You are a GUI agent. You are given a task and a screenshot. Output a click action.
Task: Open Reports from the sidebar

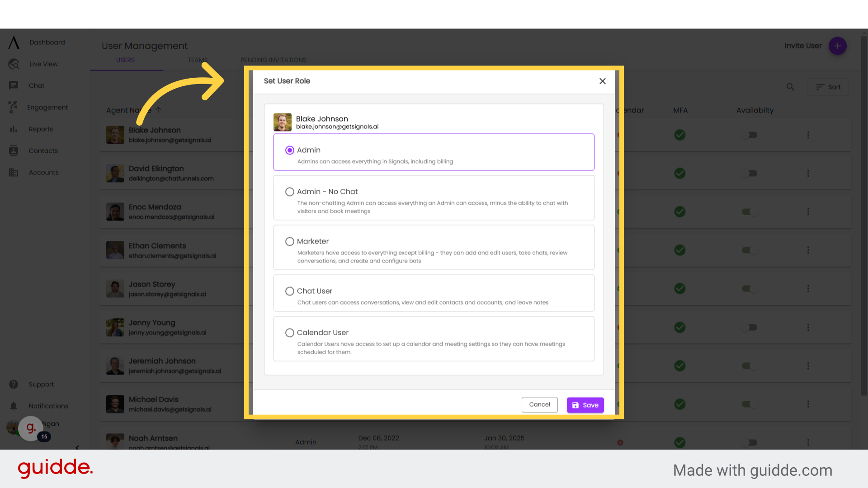[41, 129]
